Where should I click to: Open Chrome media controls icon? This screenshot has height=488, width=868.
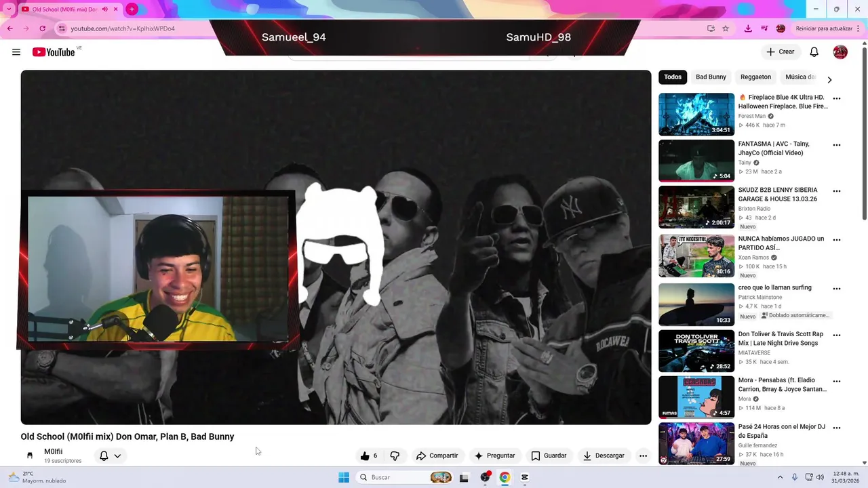pos(764,28)
